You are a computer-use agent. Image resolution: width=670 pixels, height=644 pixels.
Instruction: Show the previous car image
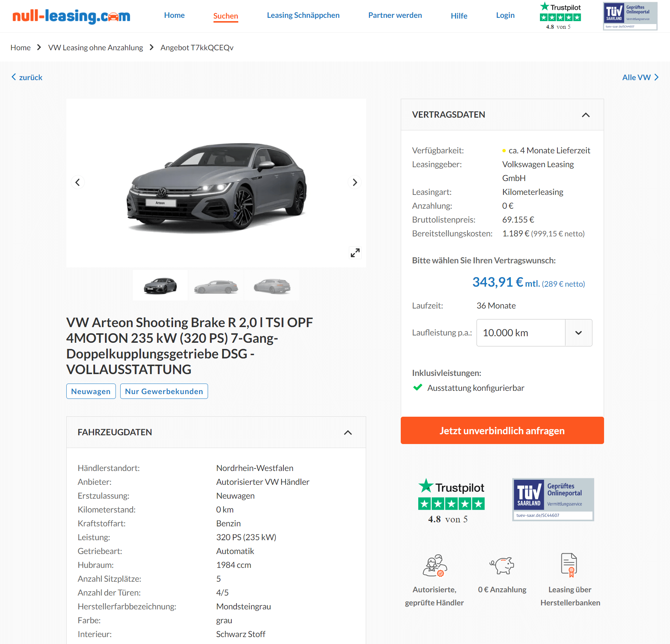[78, 182]
